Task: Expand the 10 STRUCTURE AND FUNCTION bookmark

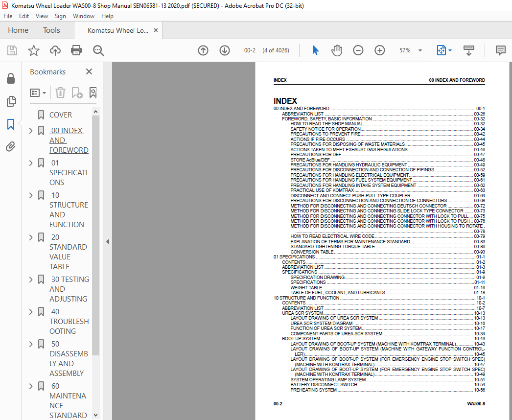Action: [x=31, y=195]
